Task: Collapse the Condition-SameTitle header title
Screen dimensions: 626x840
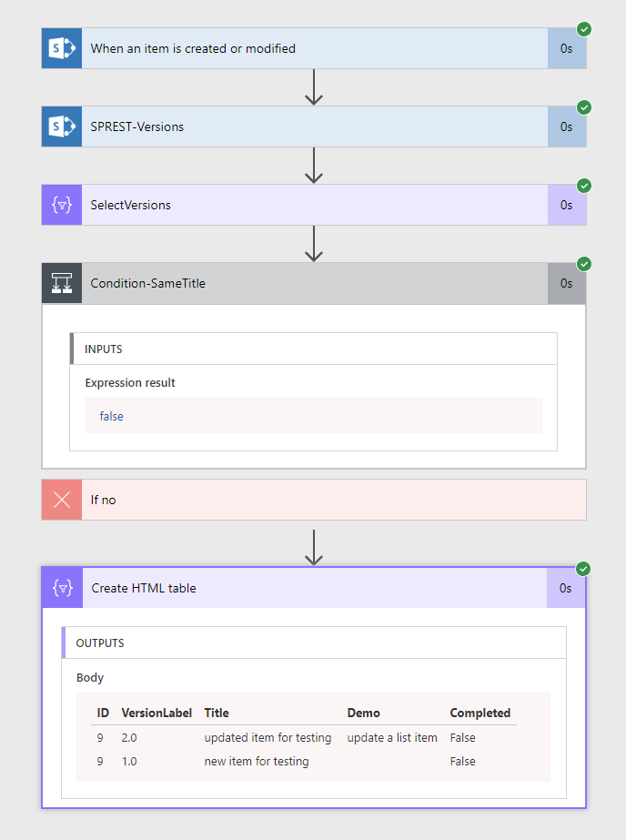Action: click(148, 283)
